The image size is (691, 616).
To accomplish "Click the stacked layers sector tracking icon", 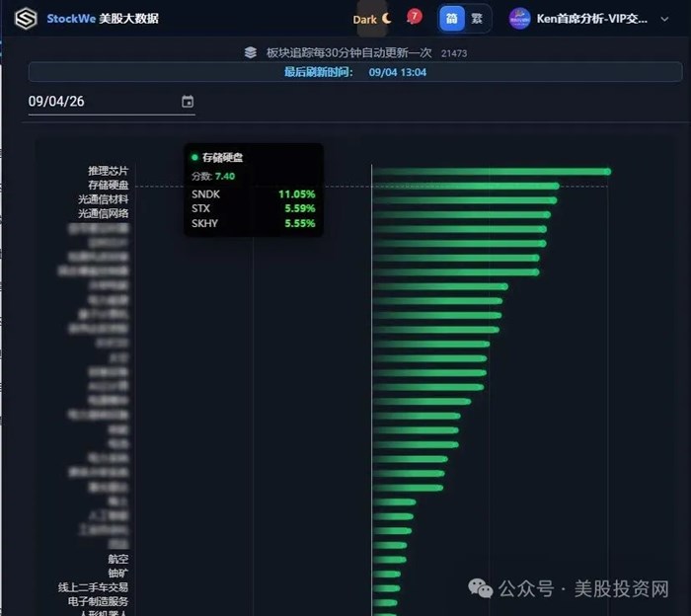I will coord(251,52).
